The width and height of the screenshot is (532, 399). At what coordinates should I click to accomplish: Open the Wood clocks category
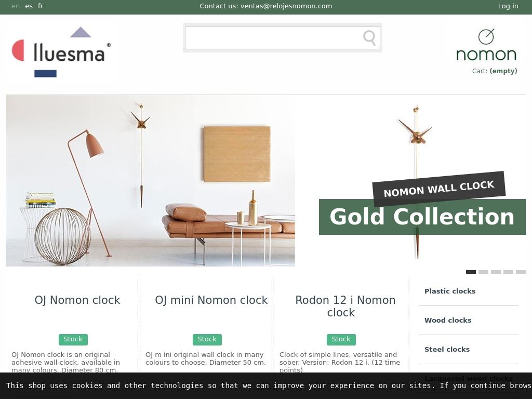tap(448, 320)
